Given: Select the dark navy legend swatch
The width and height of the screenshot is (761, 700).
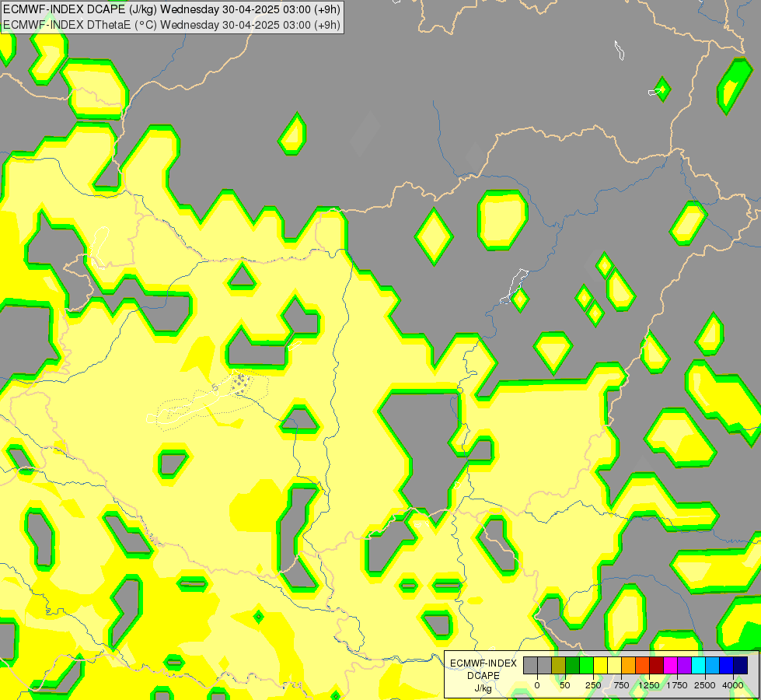Looking at the screenshot, I should (x=741, y=666).
